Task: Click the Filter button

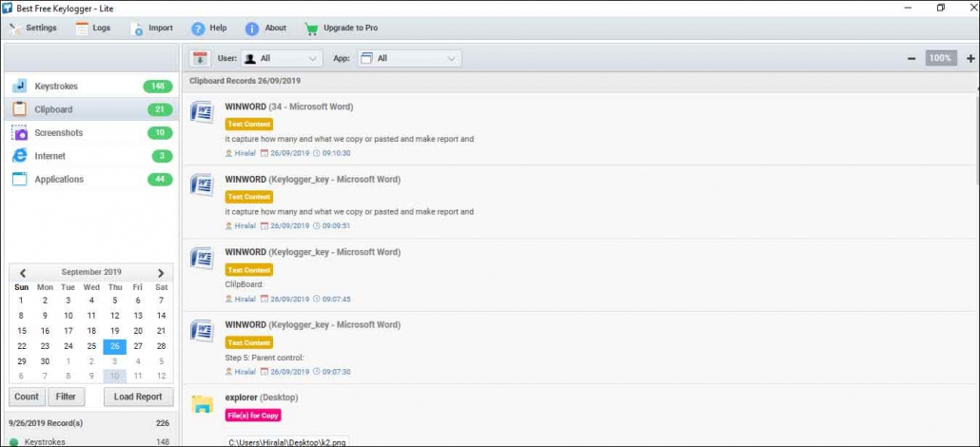Action: (x=67, y=397)
